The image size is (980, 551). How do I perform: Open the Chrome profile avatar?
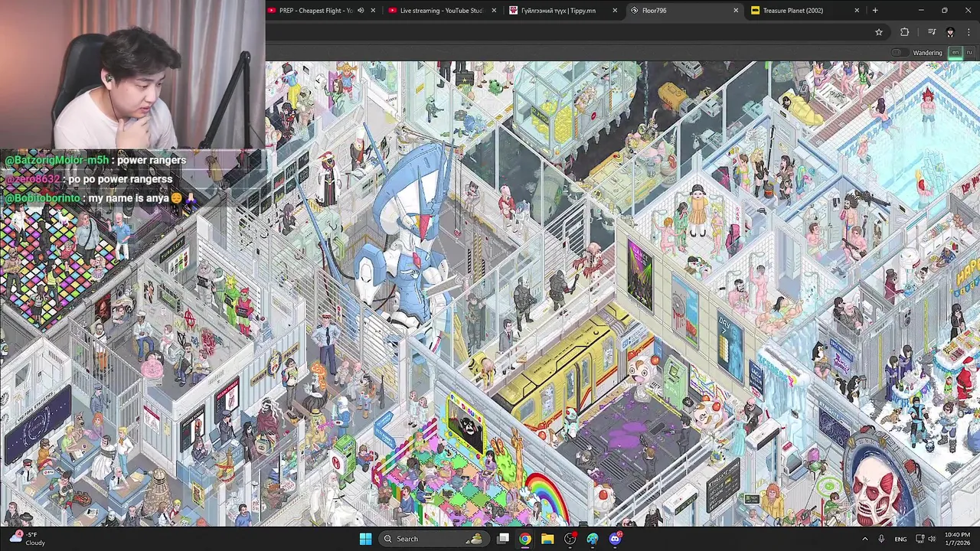[950, 32]
